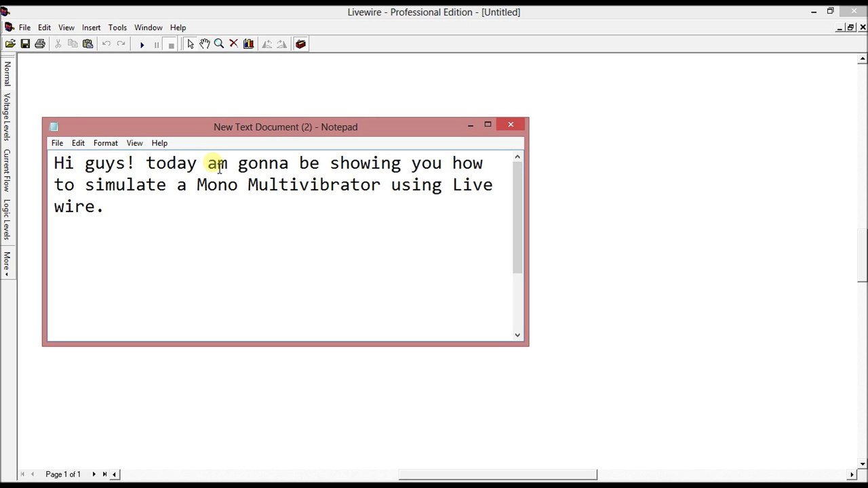Click the word 'simulate' in Notepad
Screen dimensions: 868x488
(x=125, y=184)
